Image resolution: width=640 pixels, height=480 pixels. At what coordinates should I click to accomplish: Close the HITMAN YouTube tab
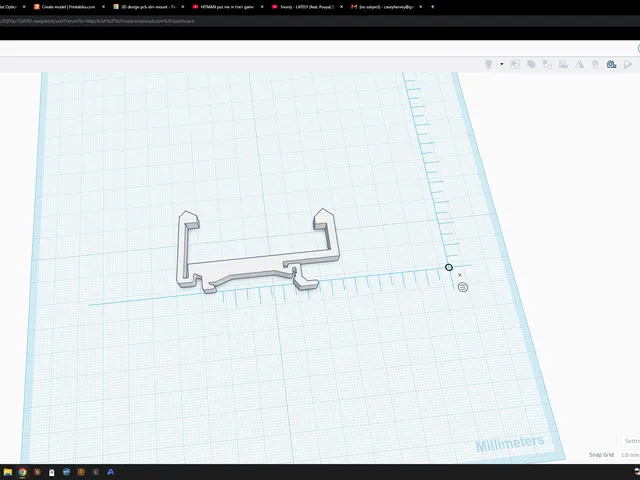point(262,7)
